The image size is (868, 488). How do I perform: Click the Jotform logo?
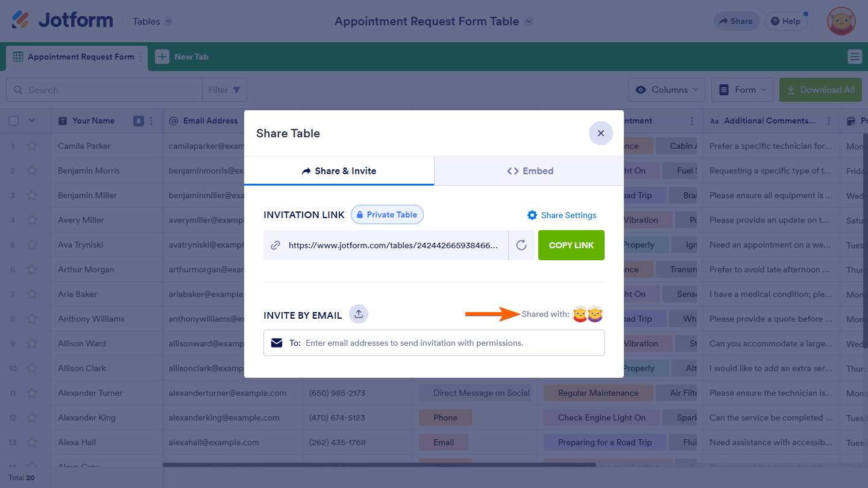click(63, 20)
